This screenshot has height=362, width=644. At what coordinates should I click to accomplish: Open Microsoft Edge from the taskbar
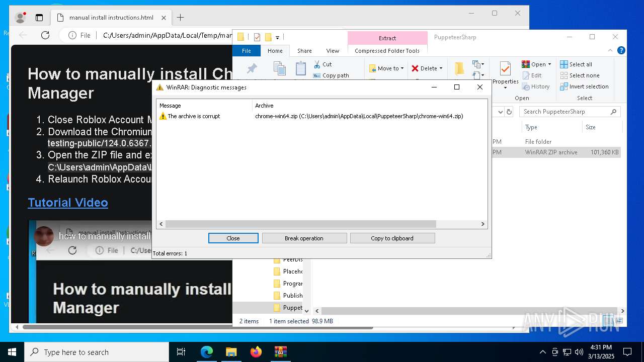(x=207, y=352)
